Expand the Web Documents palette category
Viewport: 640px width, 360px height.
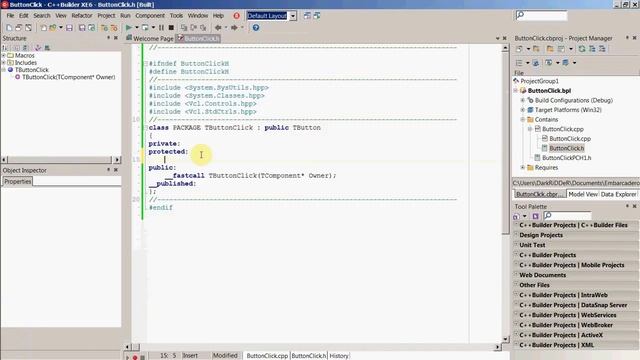point(576,275)
